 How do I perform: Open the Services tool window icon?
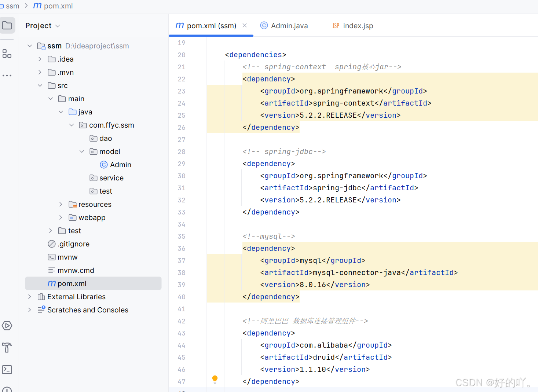pyautogui.click(x=7, y=326)
